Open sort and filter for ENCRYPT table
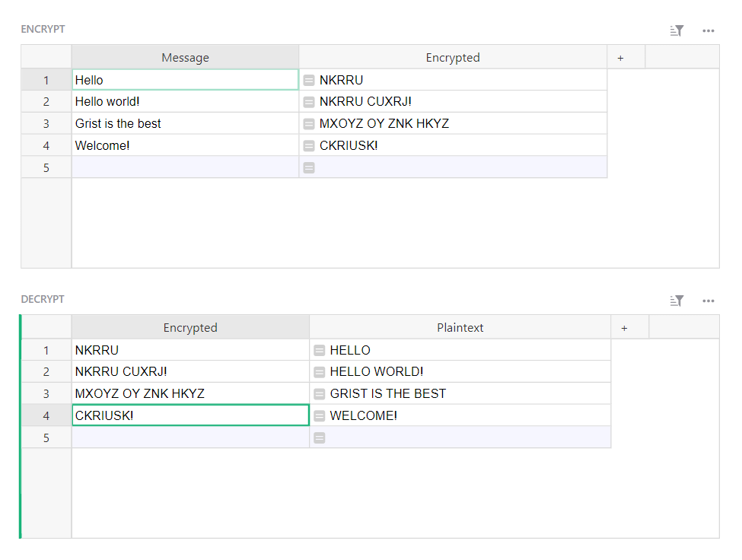The height and width of the screenshot is (560, 742). [x=677, y=31]
